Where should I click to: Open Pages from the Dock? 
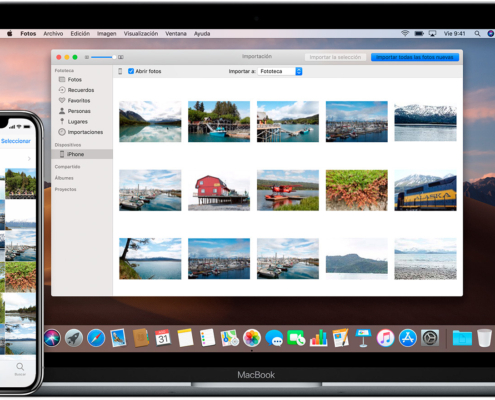click(x=341, y=338)
